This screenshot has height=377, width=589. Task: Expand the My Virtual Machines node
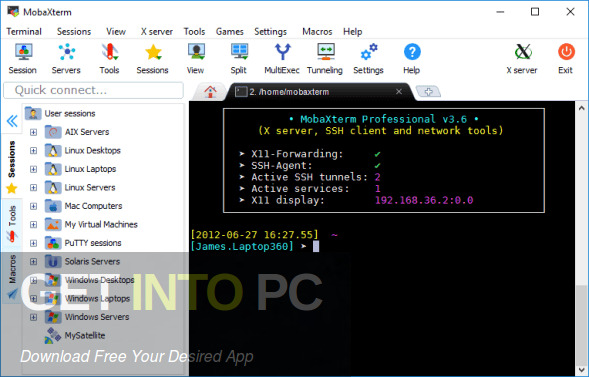(x=33, y=225)
